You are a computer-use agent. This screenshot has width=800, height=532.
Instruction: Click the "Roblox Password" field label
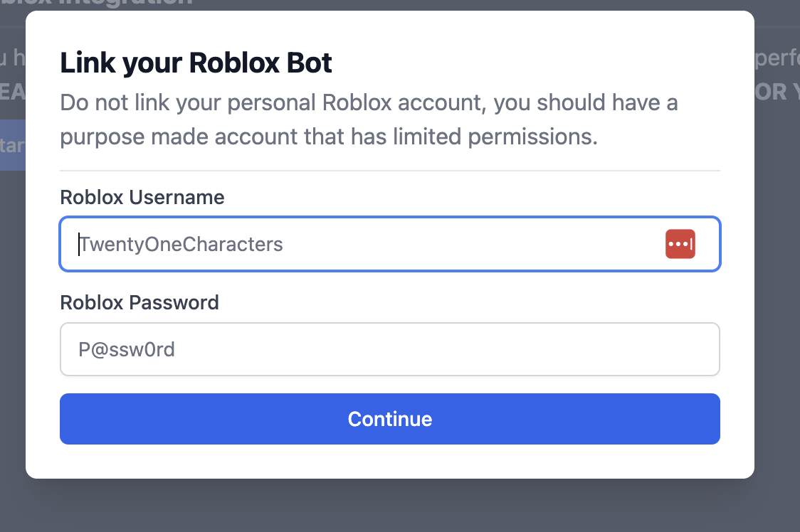139,302
